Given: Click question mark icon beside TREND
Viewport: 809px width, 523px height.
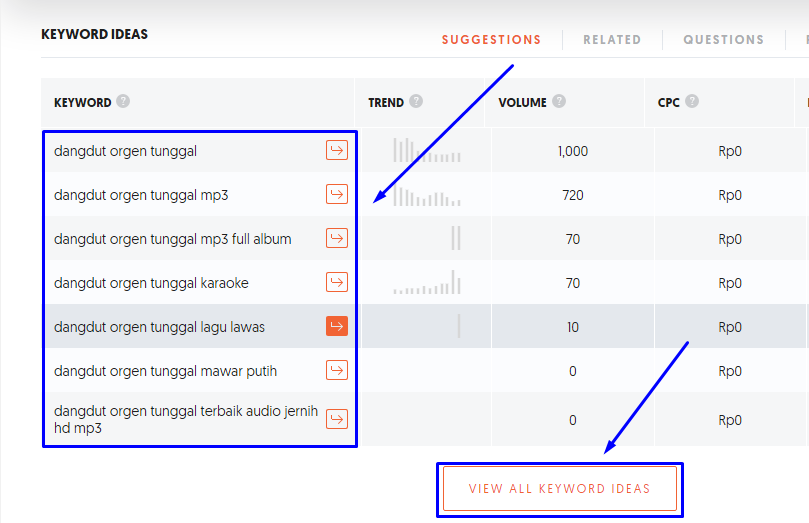Looking at the screenshot, I should [416, 101].
